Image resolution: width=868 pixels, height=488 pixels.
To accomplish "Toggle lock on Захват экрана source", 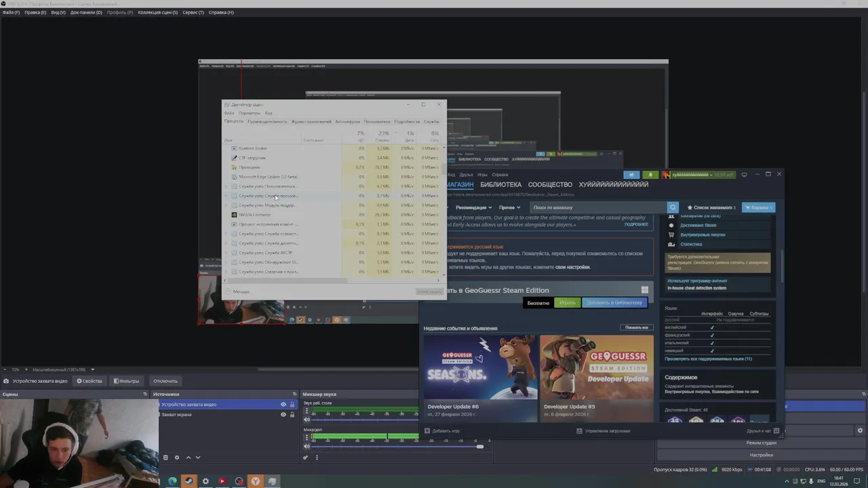I will click(x=292, y=414).
